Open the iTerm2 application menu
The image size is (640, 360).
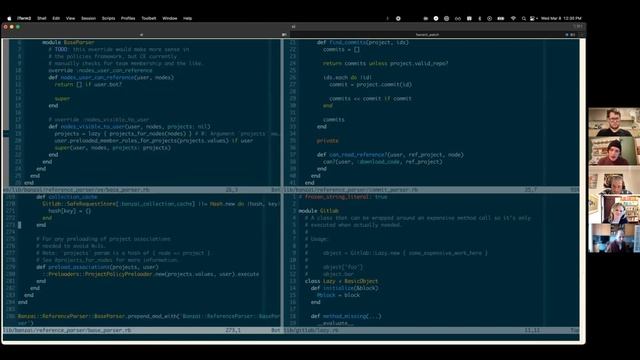[24, 18]
